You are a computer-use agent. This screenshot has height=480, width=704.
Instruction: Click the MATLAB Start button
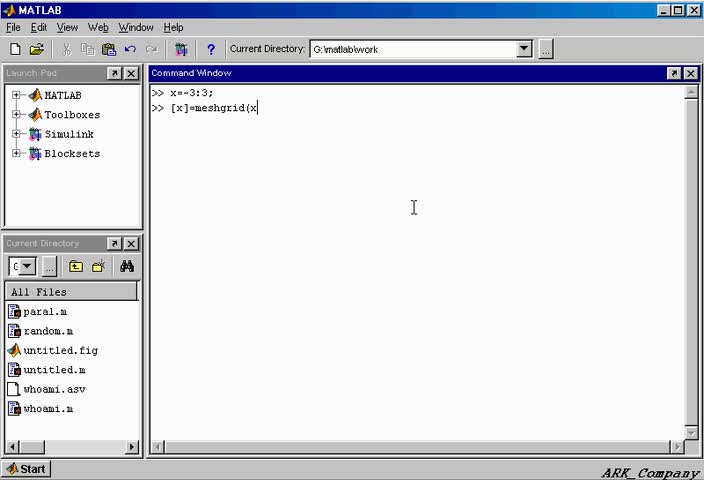coord(26,469)
